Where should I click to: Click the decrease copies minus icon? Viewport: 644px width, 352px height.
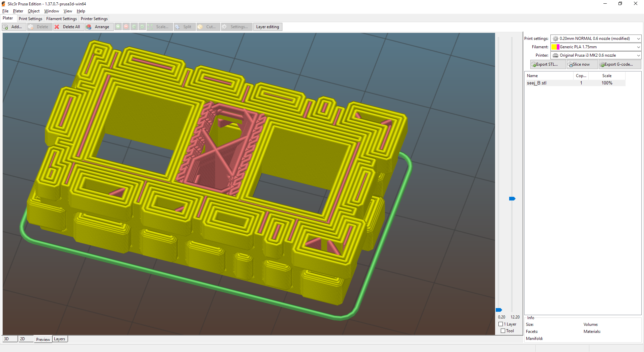point(126,26)
